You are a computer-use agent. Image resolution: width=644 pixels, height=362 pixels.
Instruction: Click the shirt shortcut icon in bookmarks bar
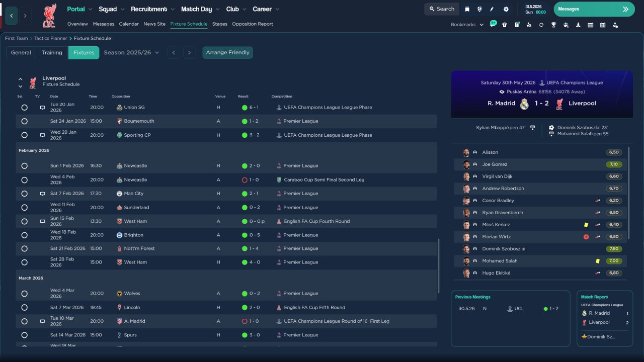point(505,25)
